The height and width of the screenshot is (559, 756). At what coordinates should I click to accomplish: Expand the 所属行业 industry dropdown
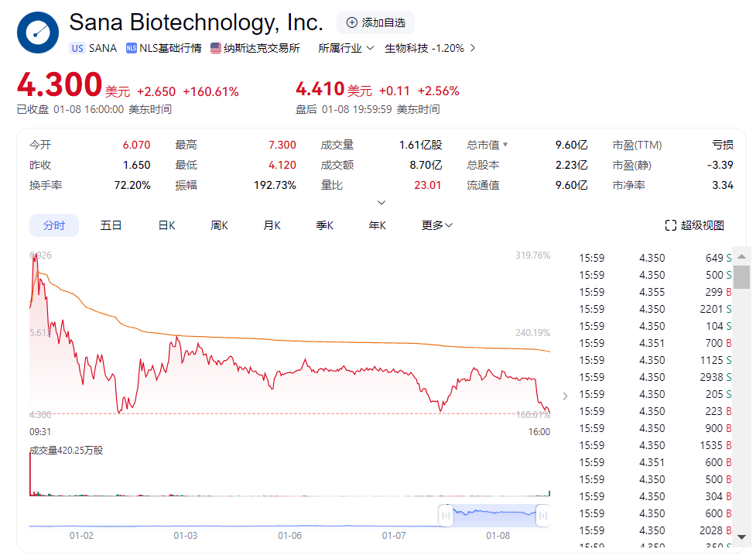click(x=346, y=48)
